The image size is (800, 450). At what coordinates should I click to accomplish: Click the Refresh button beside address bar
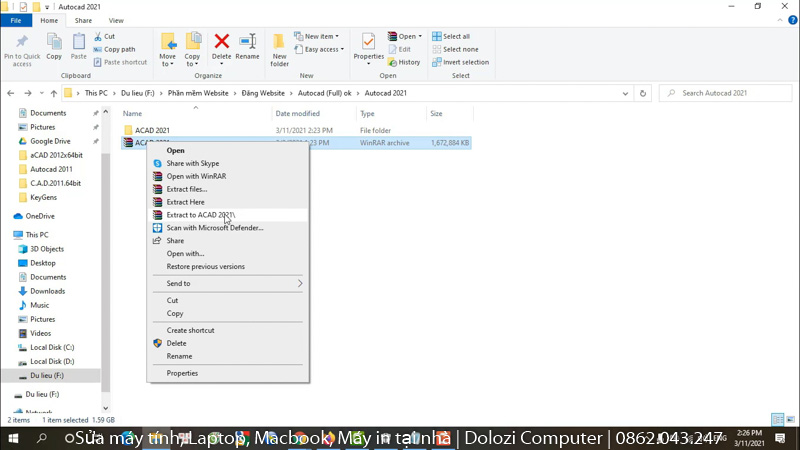click(643, 93)
